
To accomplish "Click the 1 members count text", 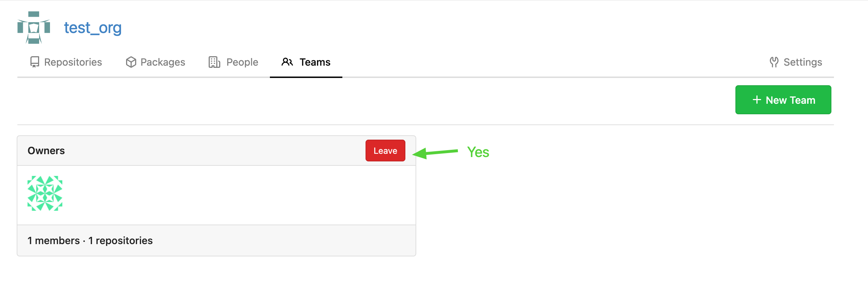I will click(54, 240).
